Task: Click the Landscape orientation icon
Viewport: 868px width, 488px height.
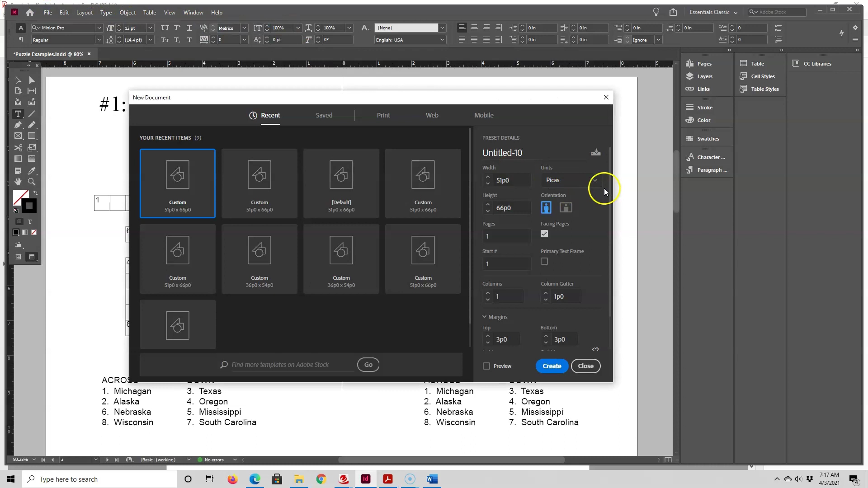Action: pos(565,207)
